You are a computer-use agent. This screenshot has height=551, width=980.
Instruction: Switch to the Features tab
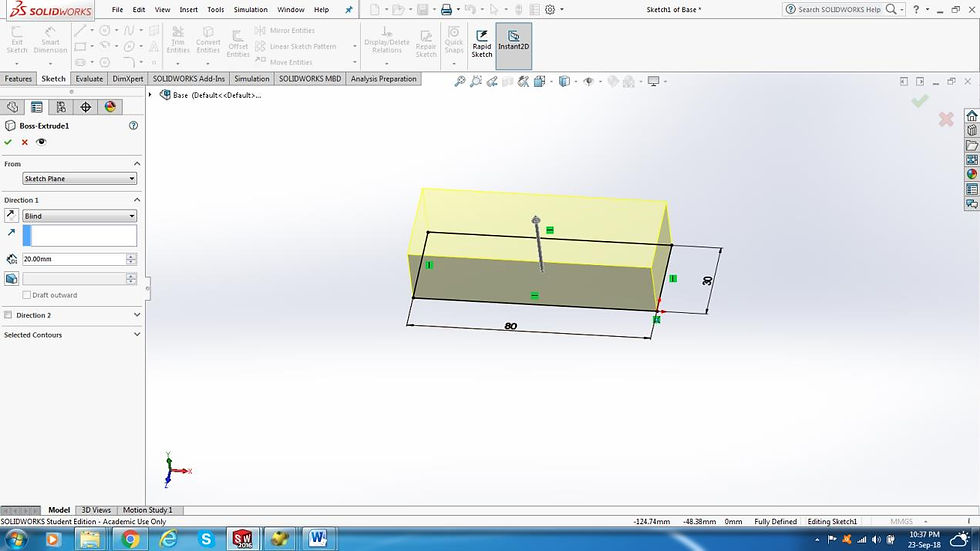18,79
